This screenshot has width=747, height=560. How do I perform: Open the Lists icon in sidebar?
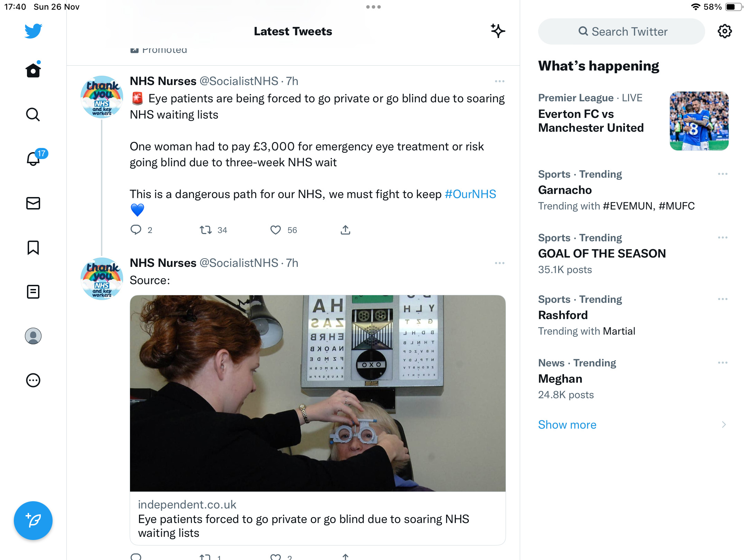coord(33,292)
